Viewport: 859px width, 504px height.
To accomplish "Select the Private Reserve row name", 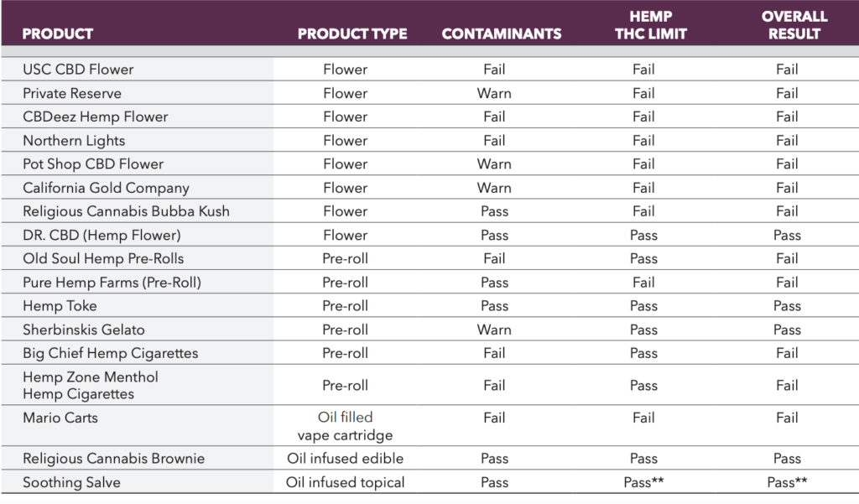I will pyautogui.click(x=72, y=93).
